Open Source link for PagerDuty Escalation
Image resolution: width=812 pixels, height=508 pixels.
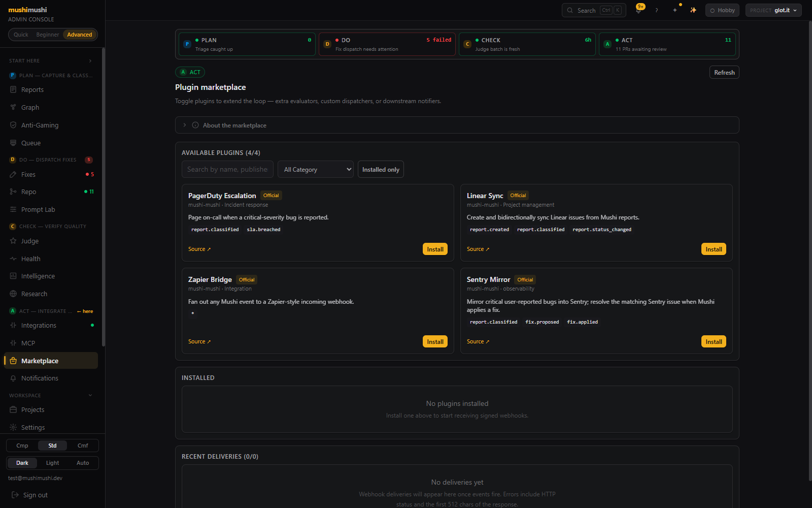(x=199, y=249)
